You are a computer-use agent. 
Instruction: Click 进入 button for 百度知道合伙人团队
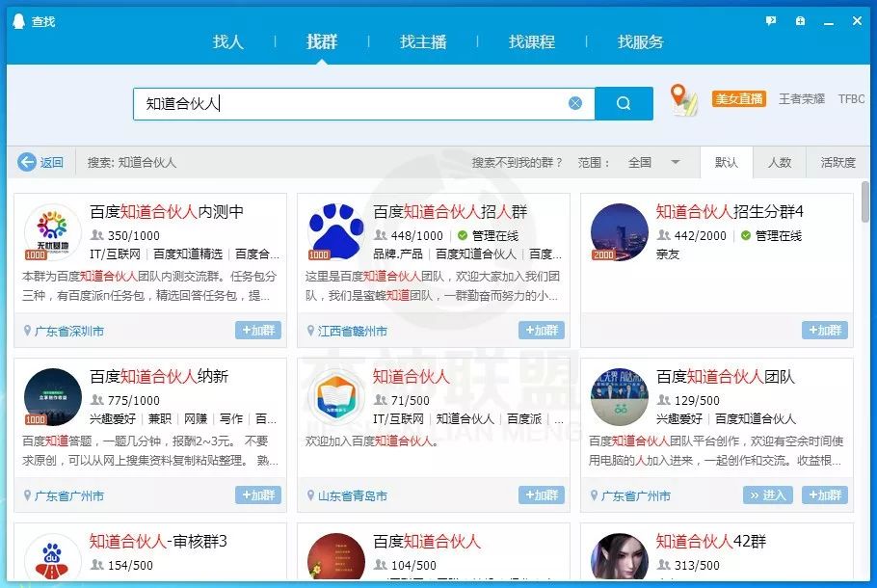tap(768, 495)
